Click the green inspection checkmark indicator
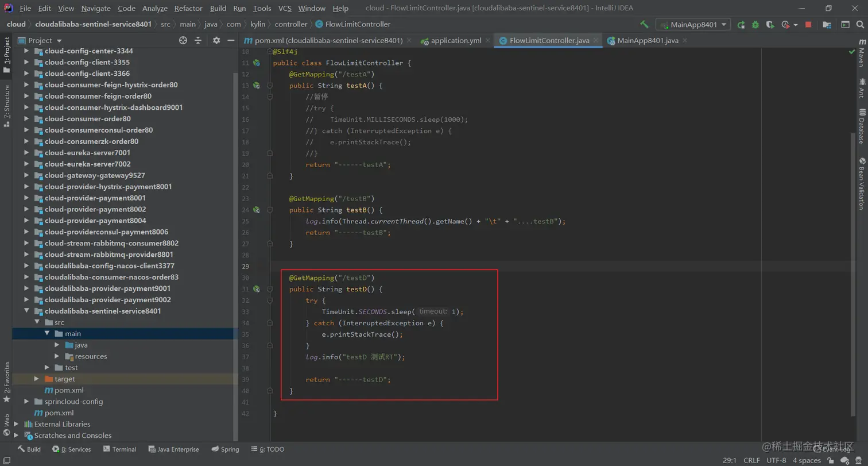Screen dimensions: 868x466 (x=852, y=52)
